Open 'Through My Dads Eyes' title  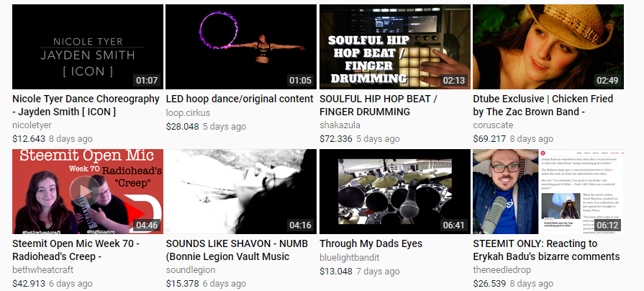point(371,243)
